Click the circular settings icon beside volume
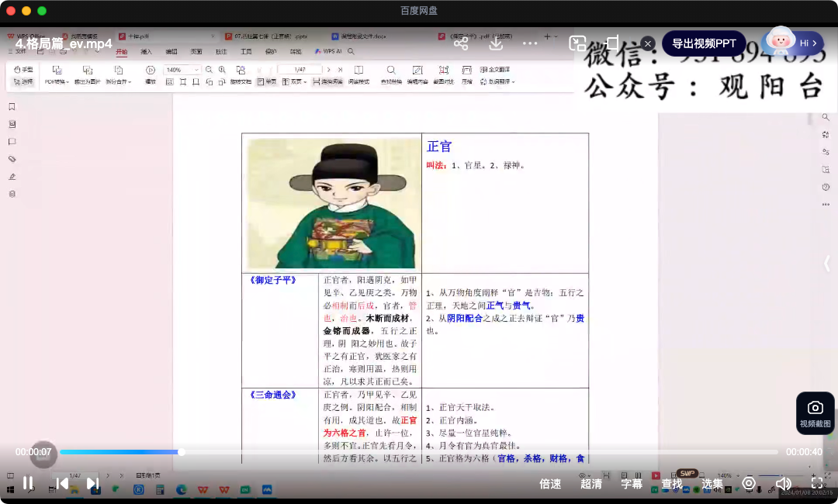Viewport: 838px width, 504px height. pos(749,483)
